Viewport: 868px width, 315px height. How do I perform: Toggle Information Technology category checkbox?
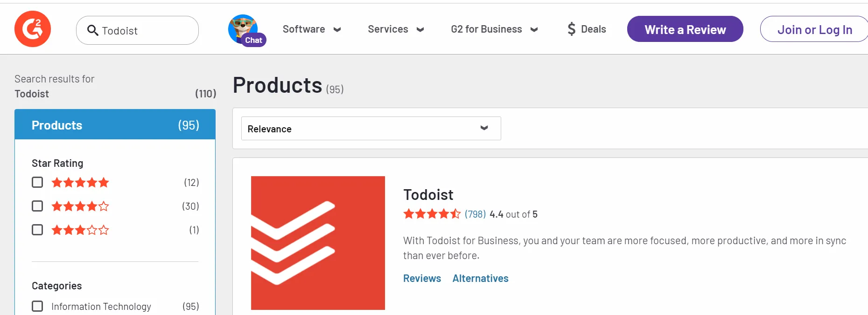point(37,306)
